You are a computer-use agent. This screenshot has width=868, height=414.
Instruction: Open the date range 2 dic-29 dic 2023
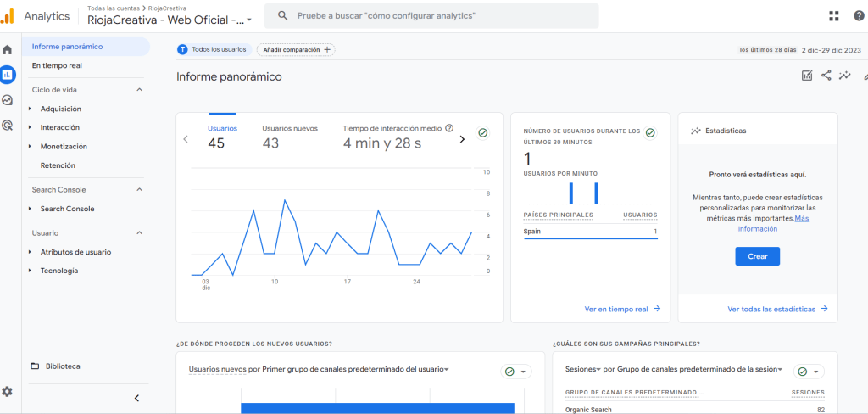[832, 50]
